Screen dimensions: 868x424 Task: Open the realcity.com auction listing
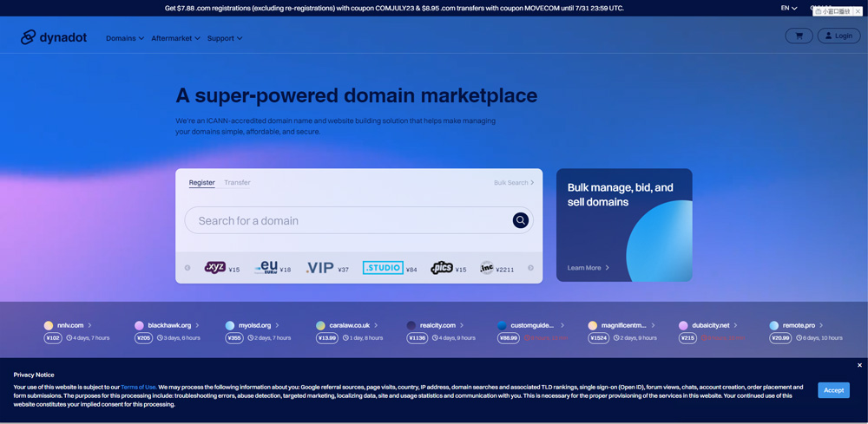(437, 326)
